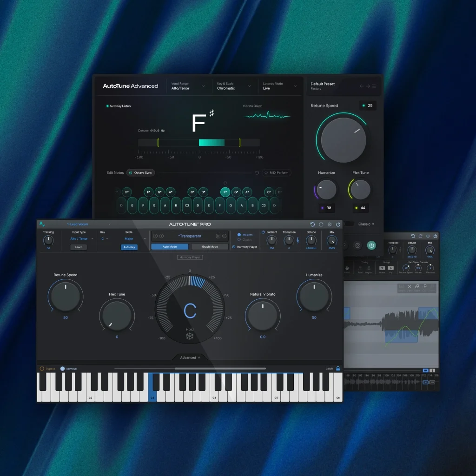Click the Nudge Up arrow button
This screenshot has height=476, width=476.
pos(390,268)
